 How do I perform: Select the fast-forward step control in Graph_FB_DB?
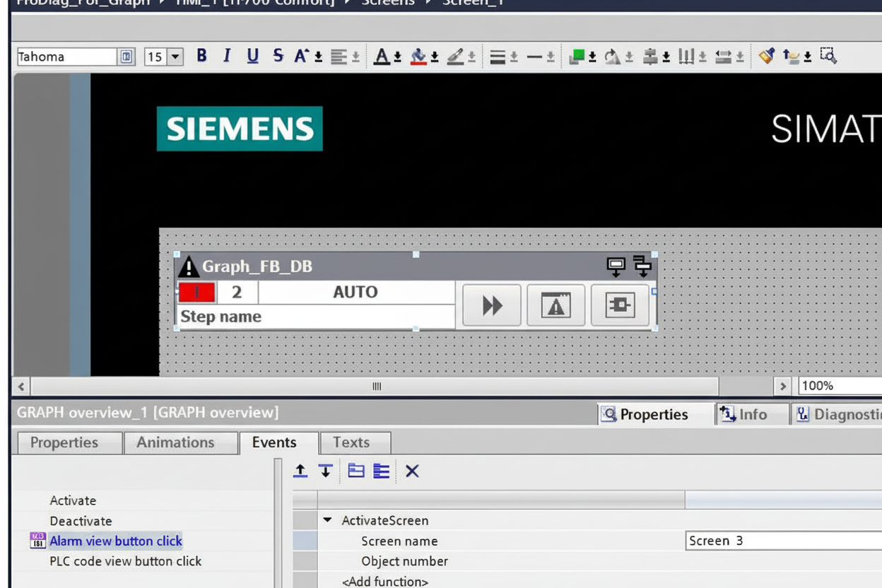(490, 305)
